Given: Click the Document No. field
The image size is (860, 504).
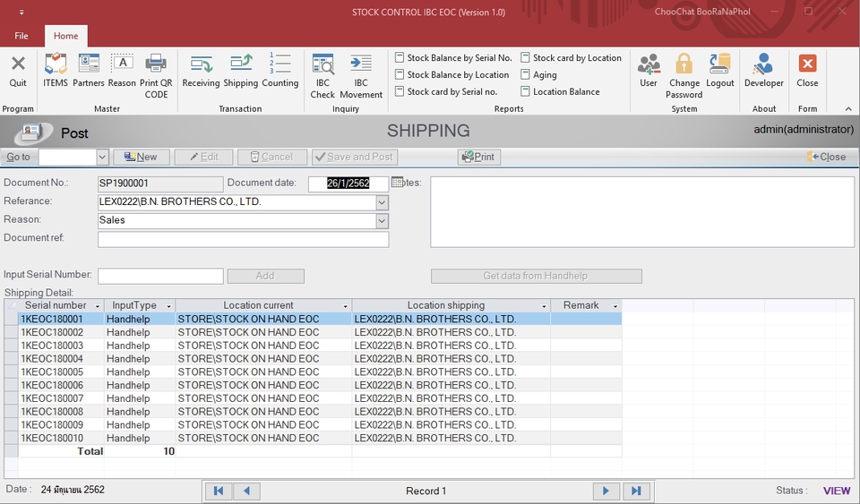Looking at the screenshot, I should coord(160,184).
